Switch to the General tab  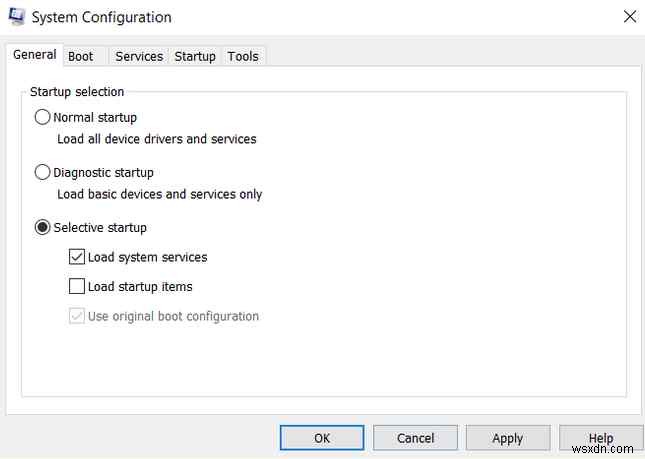tap(34, 55)
